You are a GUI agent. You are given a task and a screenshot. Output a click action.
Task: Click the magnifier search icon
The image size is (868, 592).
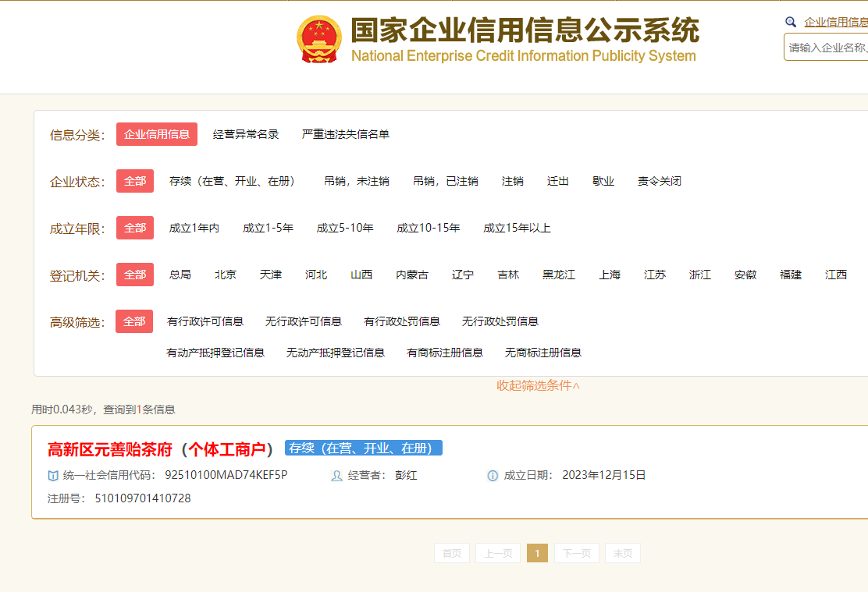point(791,22)
